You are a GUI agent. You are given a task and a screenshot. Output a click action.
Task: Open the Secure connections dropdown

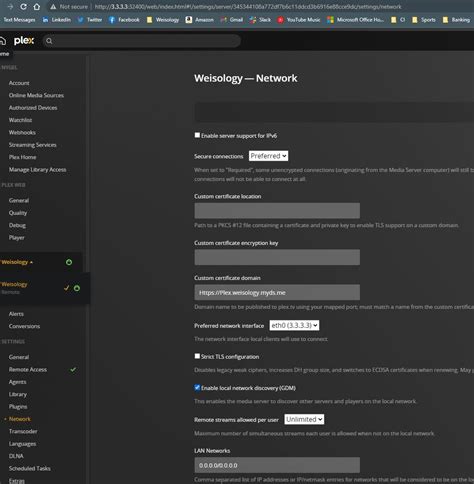pos(268,156)
